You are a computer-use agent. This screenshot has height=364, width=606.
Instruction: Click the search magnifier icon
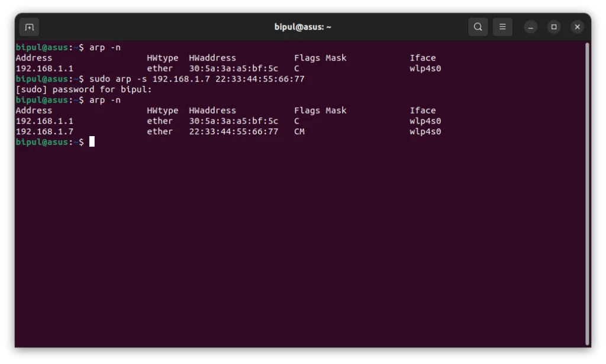(x=478, y=27)
